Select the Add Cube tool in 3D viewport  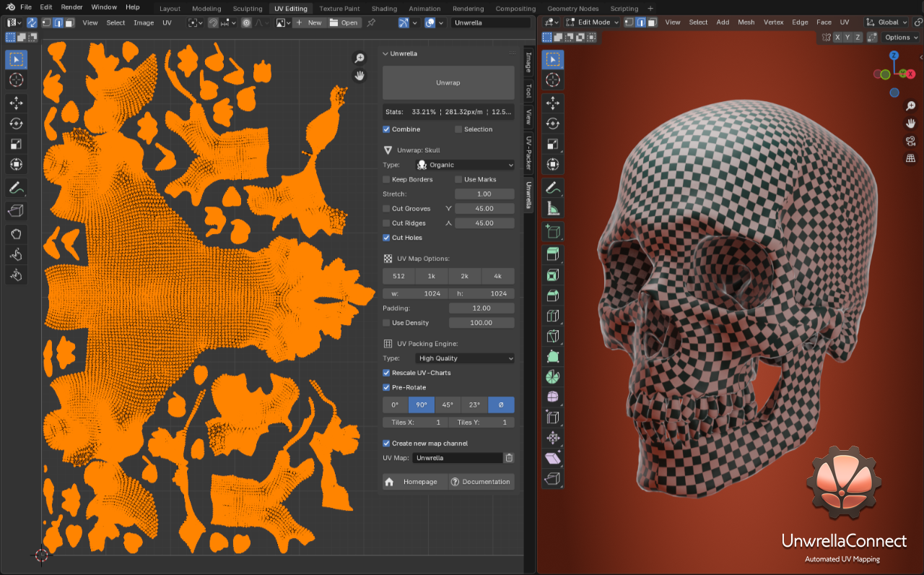553,231
